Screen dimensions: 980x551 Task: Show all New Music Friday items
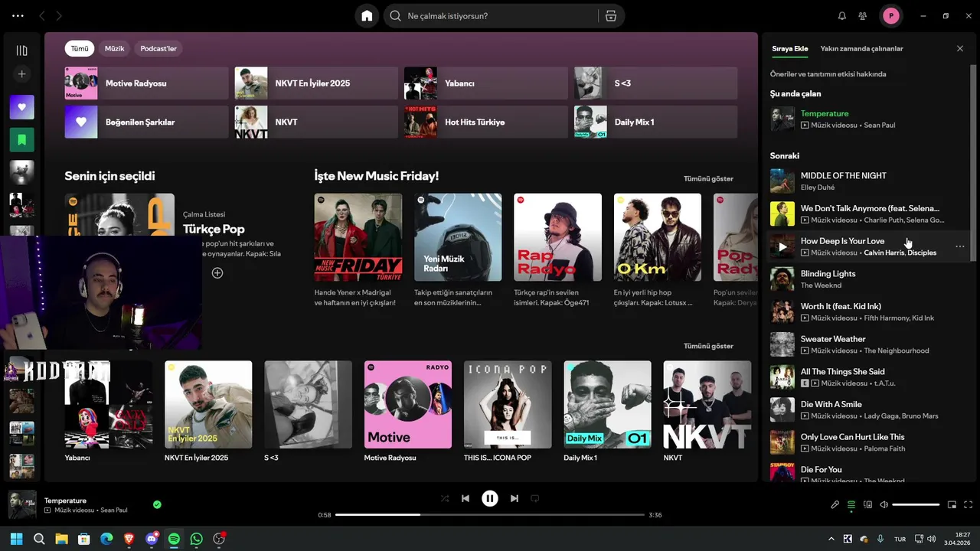(x=708, y=179)
